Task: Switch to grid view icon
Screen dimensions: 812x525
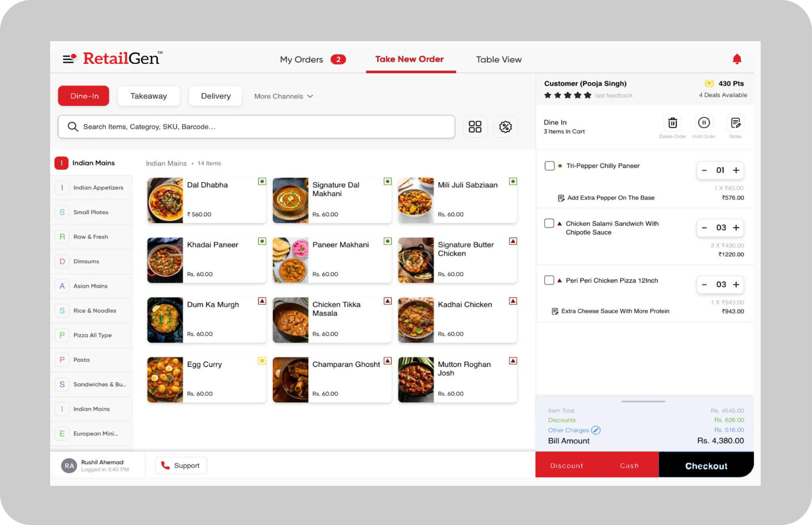Action: [x=475, y=127]
